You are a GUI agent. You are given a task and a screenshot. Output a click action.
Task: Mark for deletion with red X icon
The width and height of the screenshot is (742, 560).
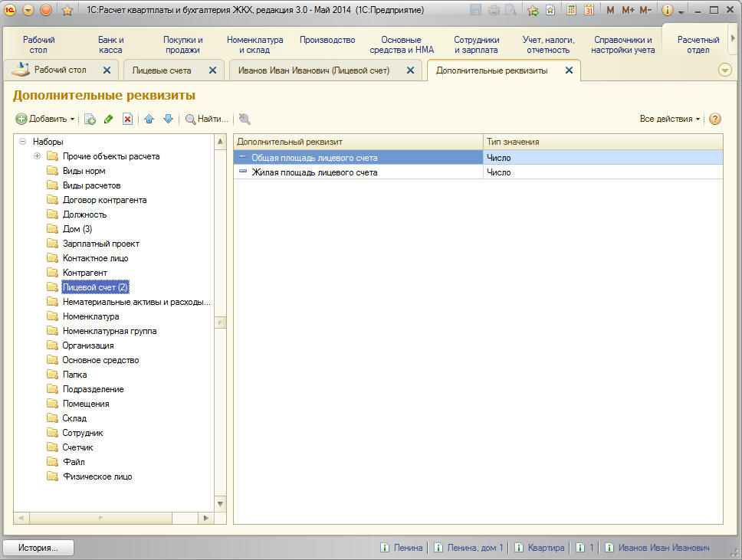tap(127, 120)
